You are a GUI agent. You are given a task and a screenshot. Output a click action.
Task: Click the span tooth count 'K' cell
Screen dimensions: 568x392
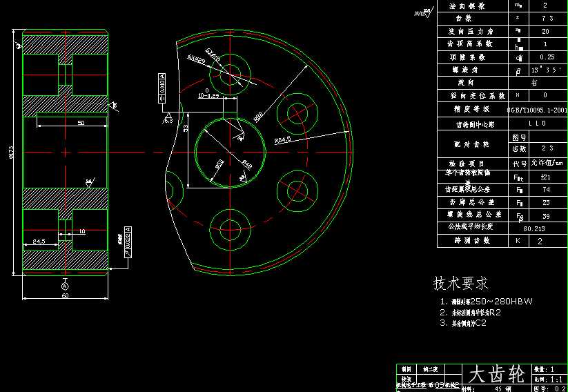point(518,241)
